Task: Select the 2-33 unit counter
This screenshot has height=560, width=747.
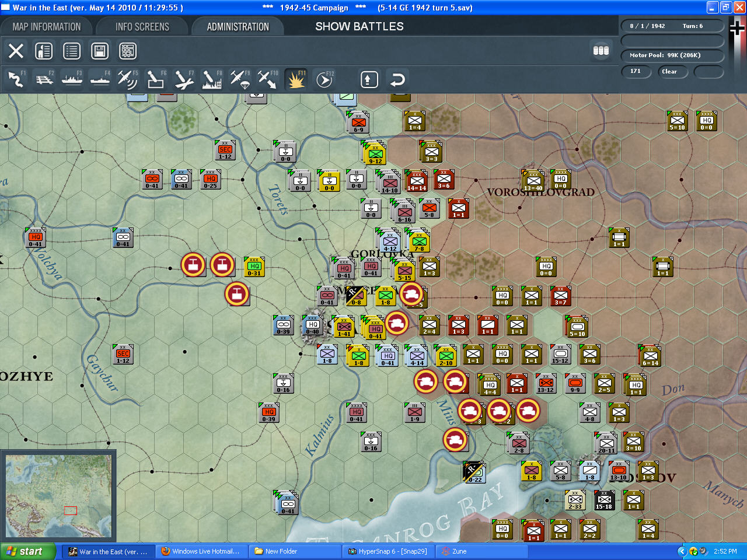Action: click(575, 500)
